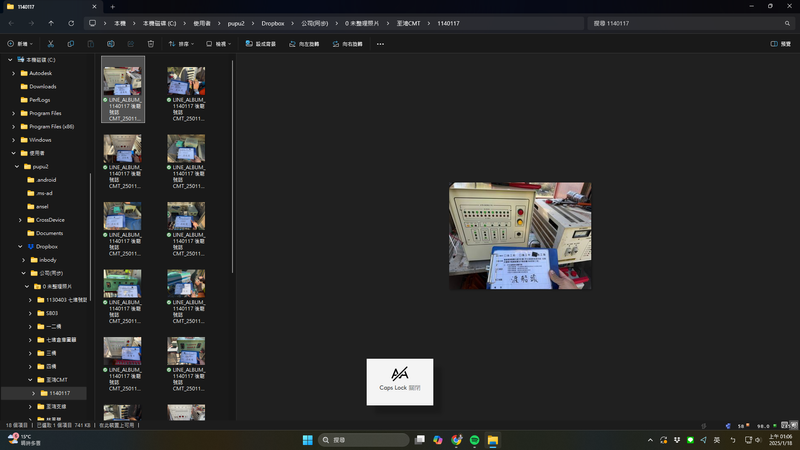Open the 排序 (Sort) dropdown
This screenshot has width=800, height=450.
coord(181,44)
